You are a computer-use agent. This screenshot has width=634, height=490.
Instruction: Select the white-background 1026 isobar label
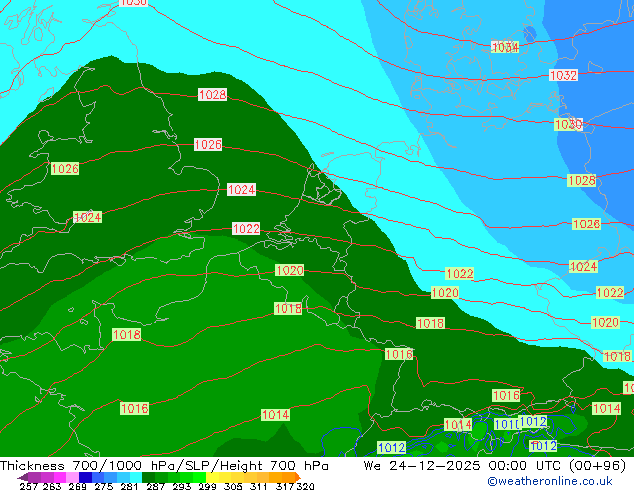[208, 144]
